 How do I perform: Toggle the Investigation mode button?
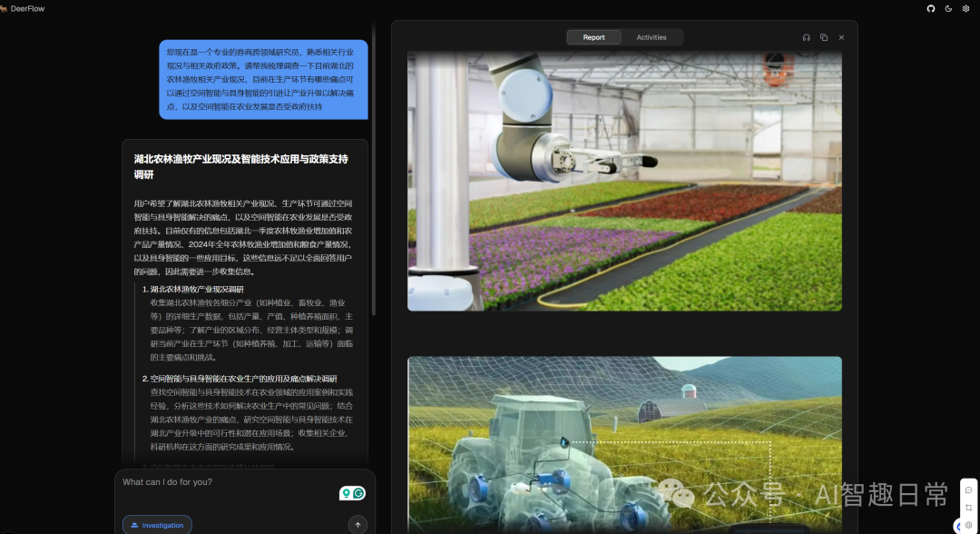(x=157, y=525)
